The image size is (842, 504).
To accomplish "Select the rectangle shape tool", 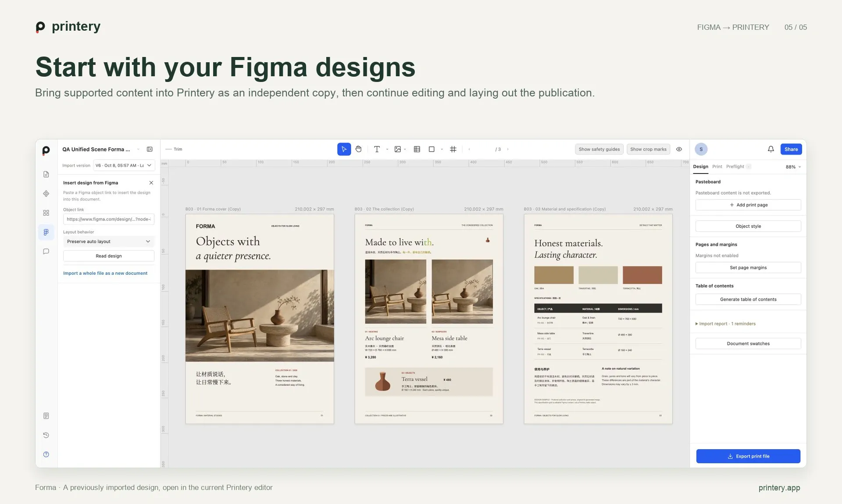I will click(432, 149).
